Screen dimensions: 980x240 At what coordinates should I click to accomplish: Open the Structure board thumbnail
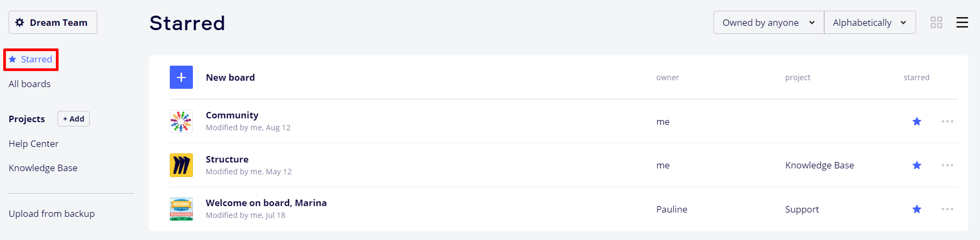pos(181,165)
